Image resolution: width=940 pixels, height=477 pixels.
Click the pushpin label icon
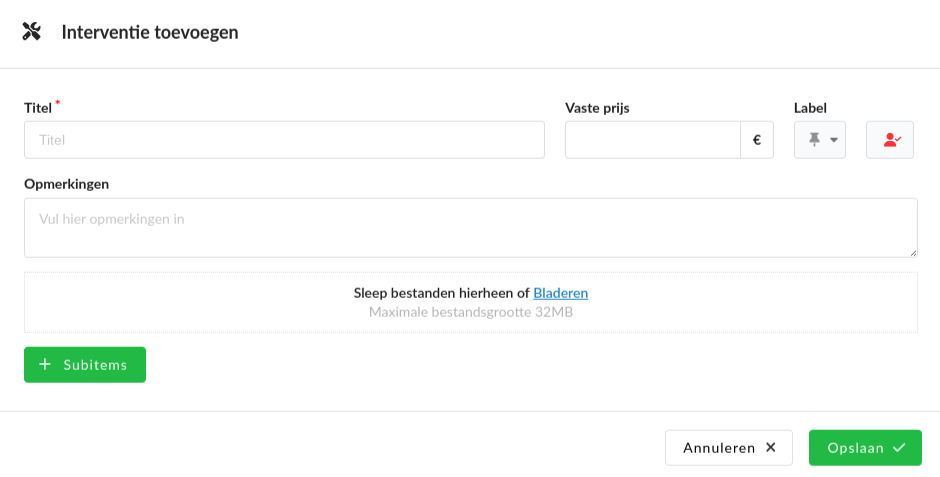(x=814, y=140)
